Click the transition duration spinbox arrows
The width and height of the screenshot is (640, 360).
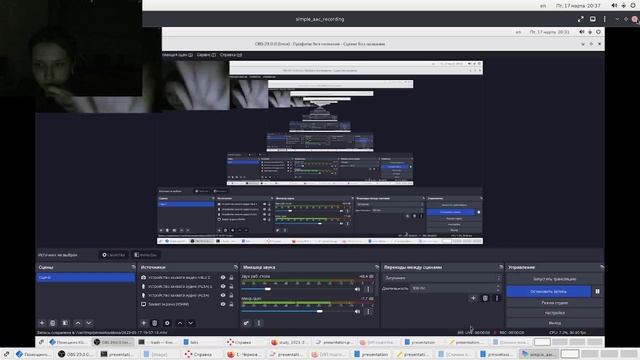[x=498, y=288]
